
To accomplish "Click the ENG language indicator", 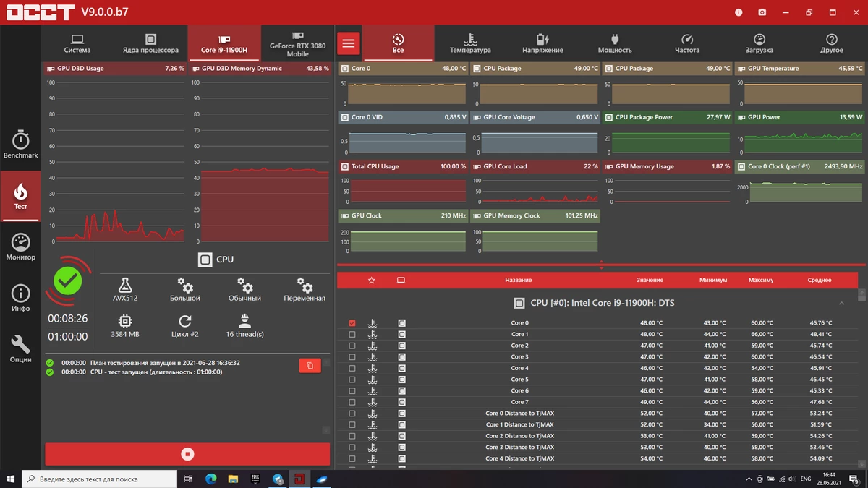I will click(805, 479).
